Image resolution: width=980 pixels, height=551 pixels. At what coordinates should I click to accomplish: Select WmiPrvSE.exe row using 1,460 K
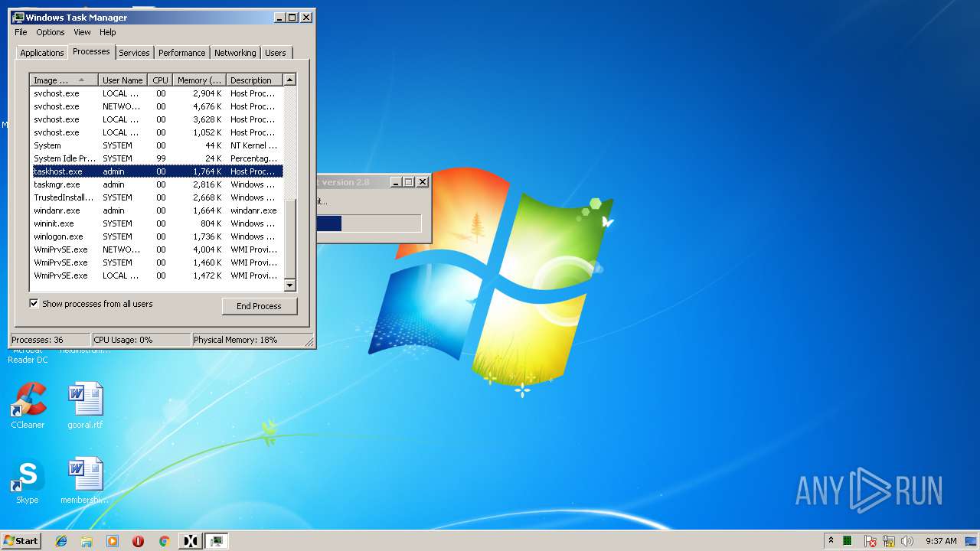pos(157,262)
